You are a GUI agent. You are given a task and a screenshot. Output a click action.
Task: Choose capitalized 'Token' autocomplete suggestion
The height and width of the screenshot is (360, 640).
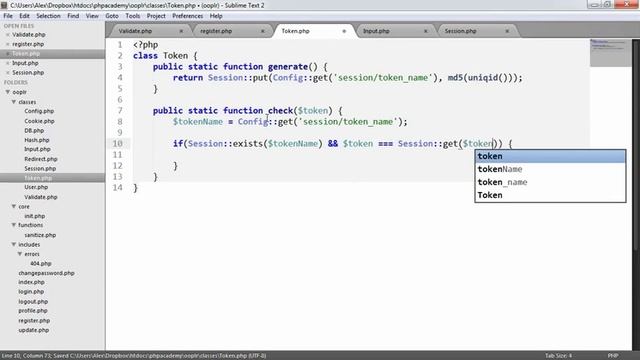[550, 195]
